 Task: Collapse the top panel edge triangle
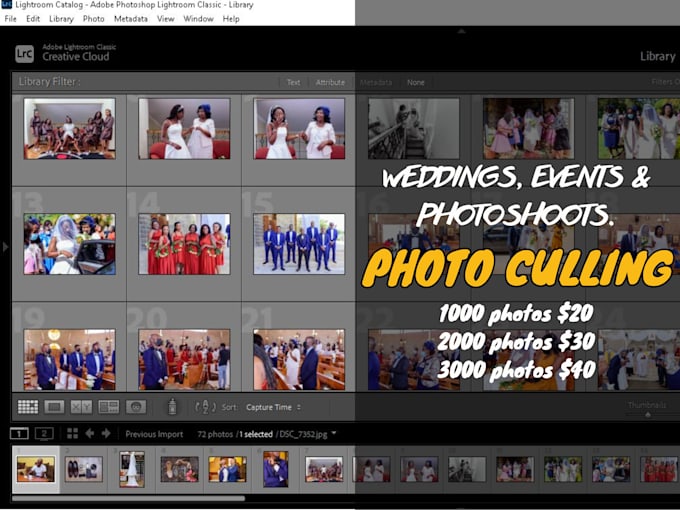point(461,31)
